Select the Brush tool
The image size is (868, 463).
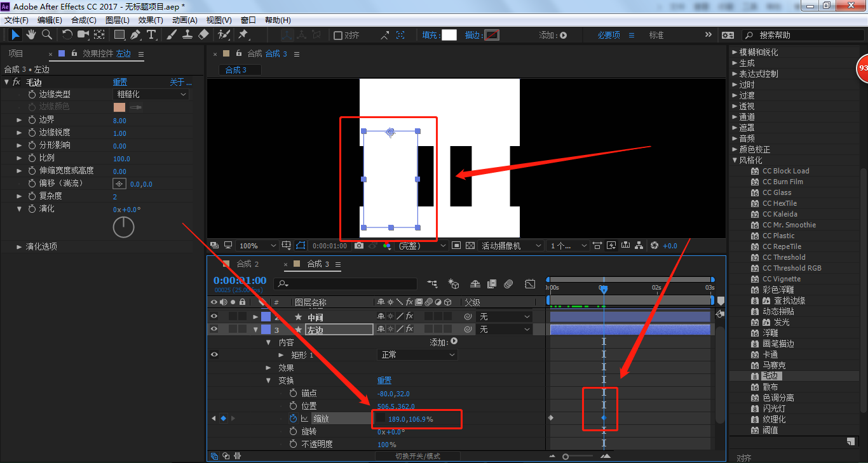tap(172, 35)
